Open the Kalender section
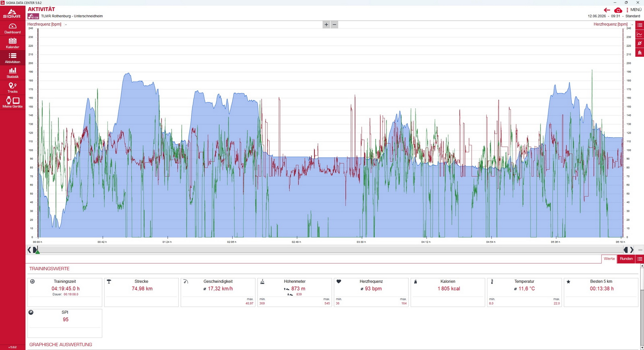Screen dimensions: 644x350 point(12,43)
